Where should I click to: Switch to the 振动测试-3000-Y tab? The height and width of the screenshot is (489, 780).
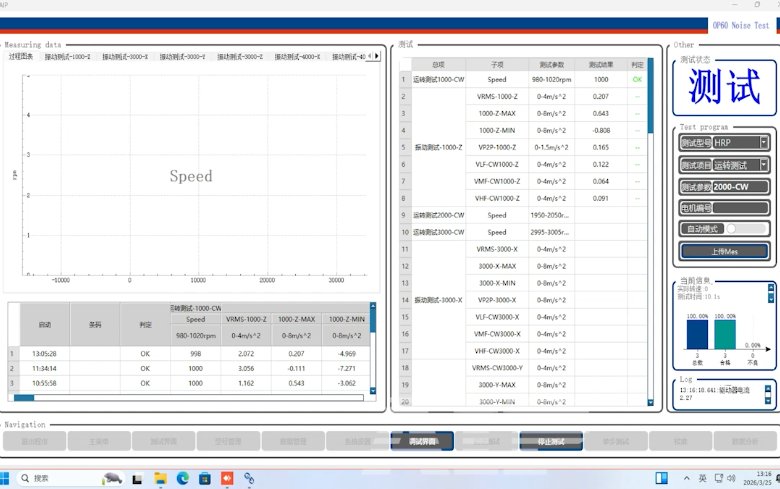[183, 57]
